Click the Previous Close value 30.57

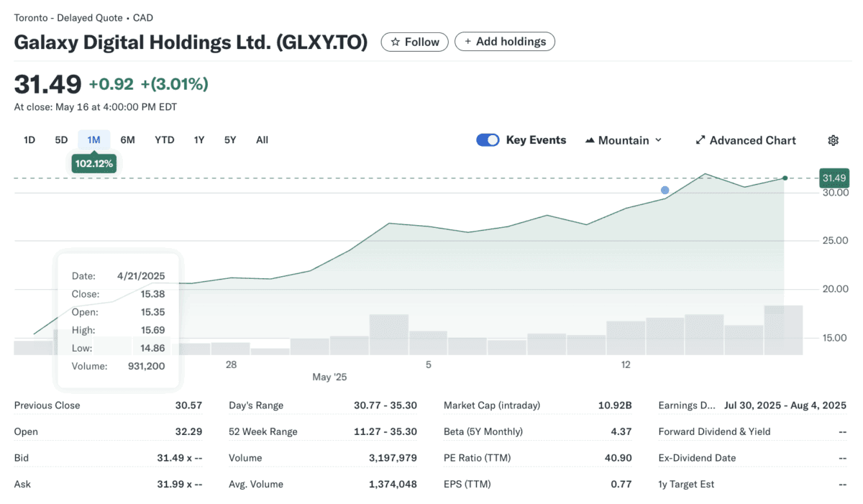click(188, 406)
